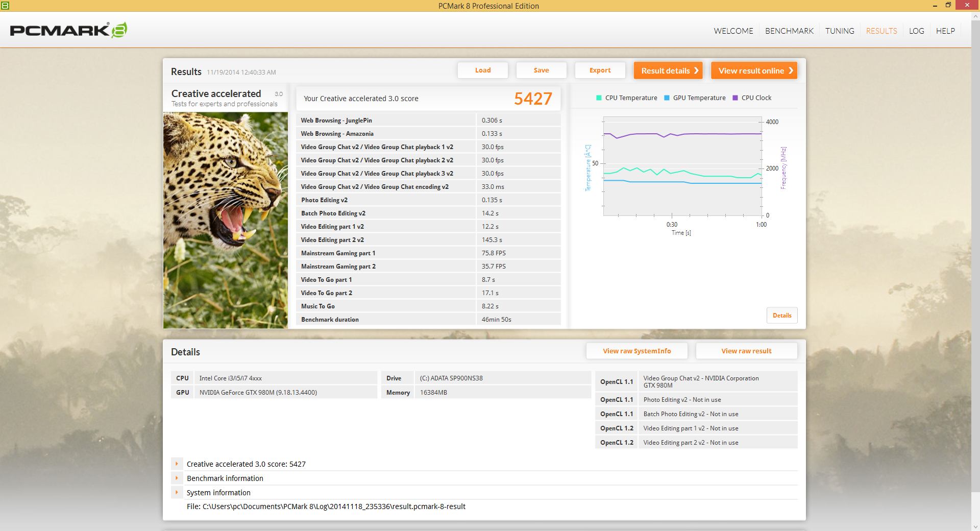Toggle GPU Temperature legend swatch
Screen dimensions: 980x531
(x=667, y=98)
